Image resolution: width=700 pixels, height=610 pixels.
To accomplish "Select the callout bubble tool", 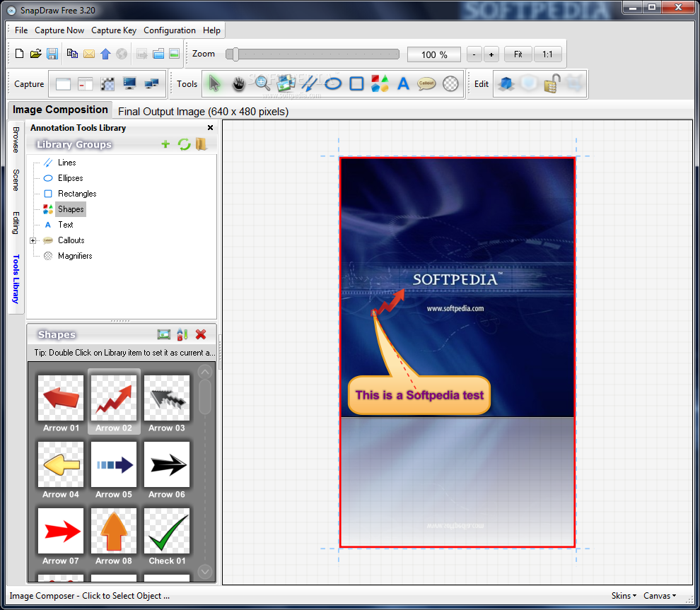I will [426, 83].
